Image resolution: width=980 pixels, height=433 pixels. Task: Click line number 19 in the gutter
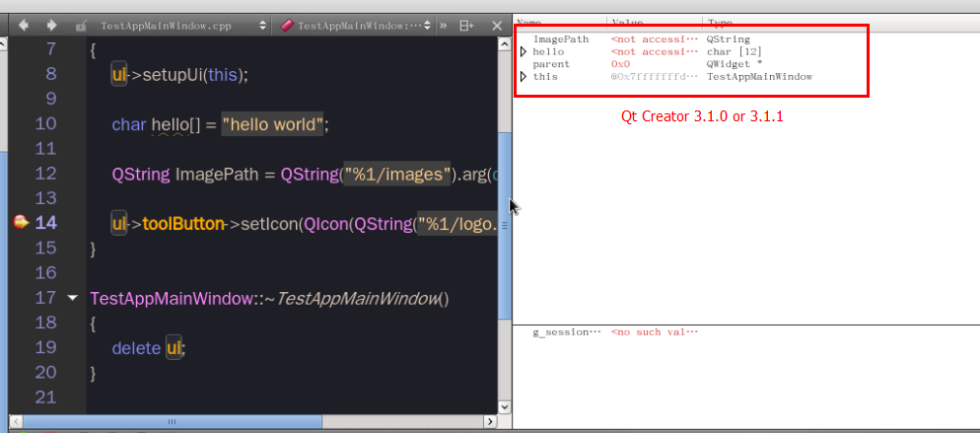[45, 348]
